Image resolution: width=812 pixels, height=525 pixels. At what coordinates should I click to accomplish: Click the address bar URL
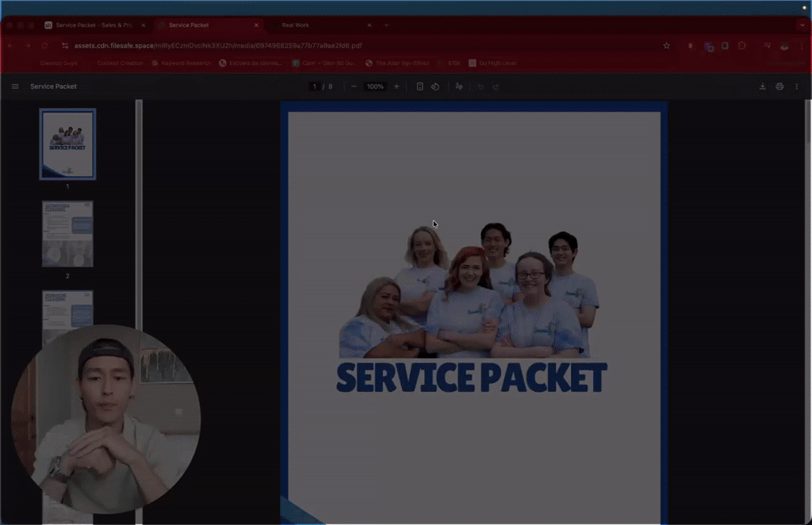click(x=218, y=45)
